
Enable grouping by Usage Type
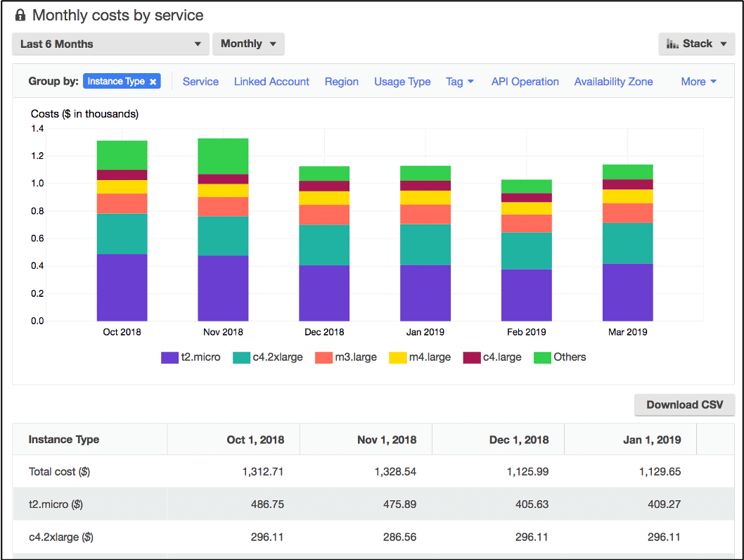tap(402, 81)
